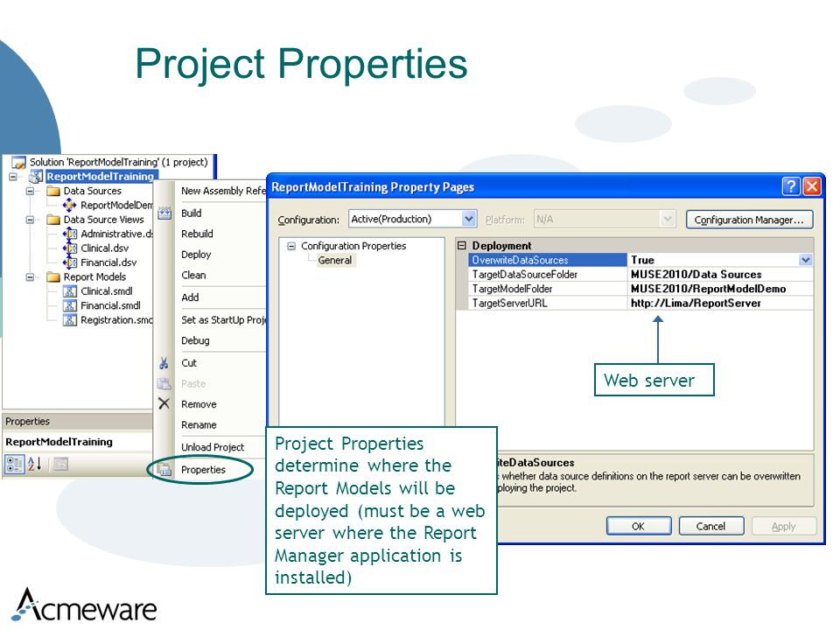The image size is (840, 630).
Task: Select Financial.dsv in Data Source Views
Action: [108, 263]
